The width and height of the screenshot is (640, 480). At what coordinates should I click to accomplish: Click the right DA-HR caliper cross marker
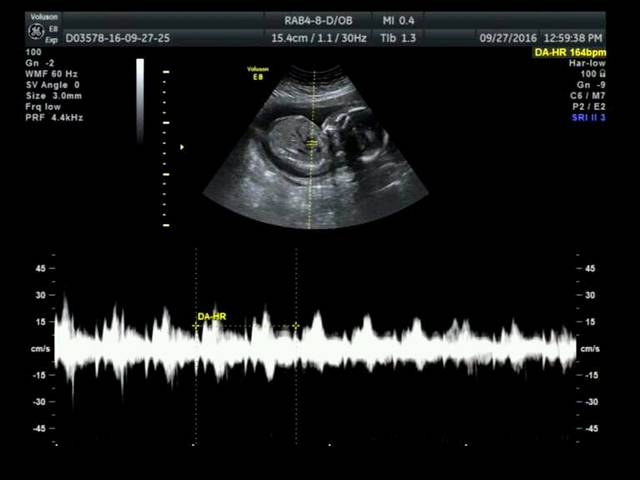click(296, 326)
